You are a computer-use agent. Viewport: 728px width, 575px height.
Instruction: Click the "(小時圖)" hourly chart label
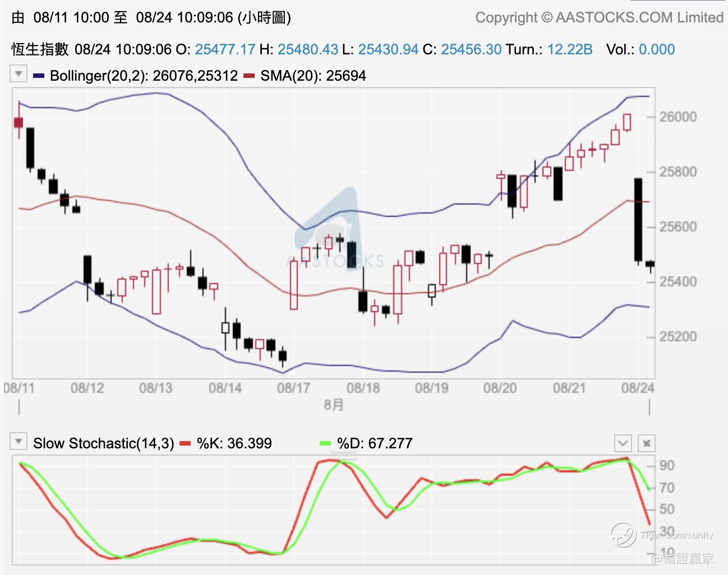[x=264, y=17]
